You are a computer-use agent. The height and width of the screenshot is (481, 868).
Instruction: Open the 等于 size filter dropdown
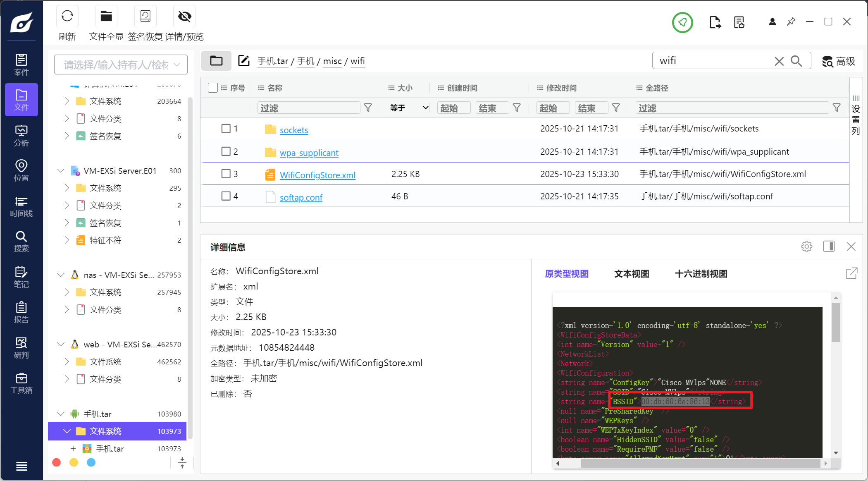coord(408,108)
